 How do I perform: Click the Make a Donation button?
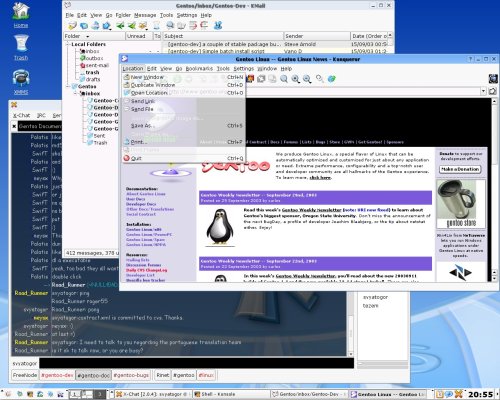[460, 169]
